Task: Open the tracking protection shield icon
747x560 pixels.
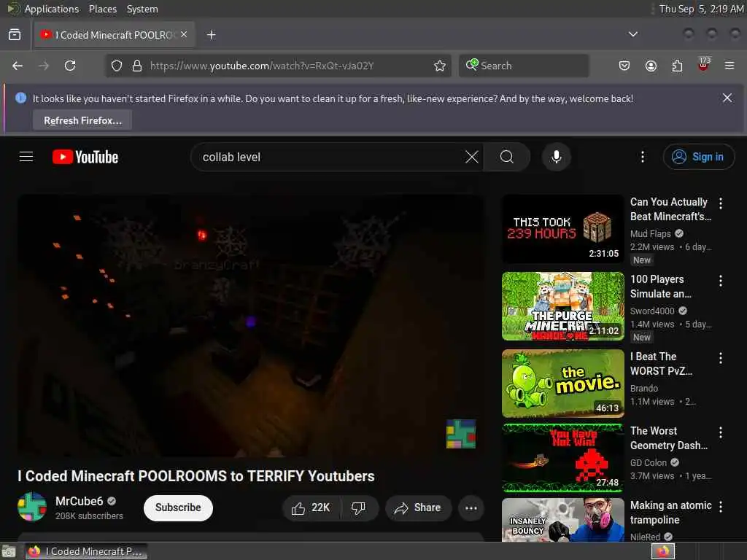Action: click(x=117, y=66)
